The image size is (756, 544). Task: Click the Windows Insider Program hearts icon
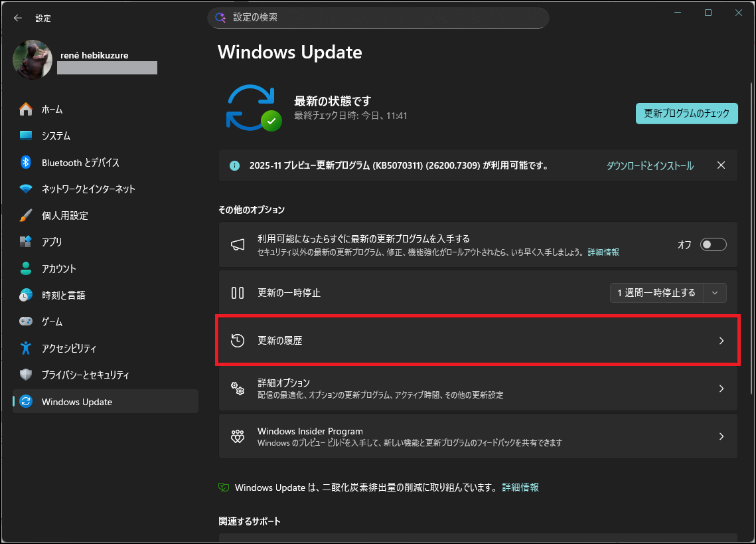click(x=238, y=436)
